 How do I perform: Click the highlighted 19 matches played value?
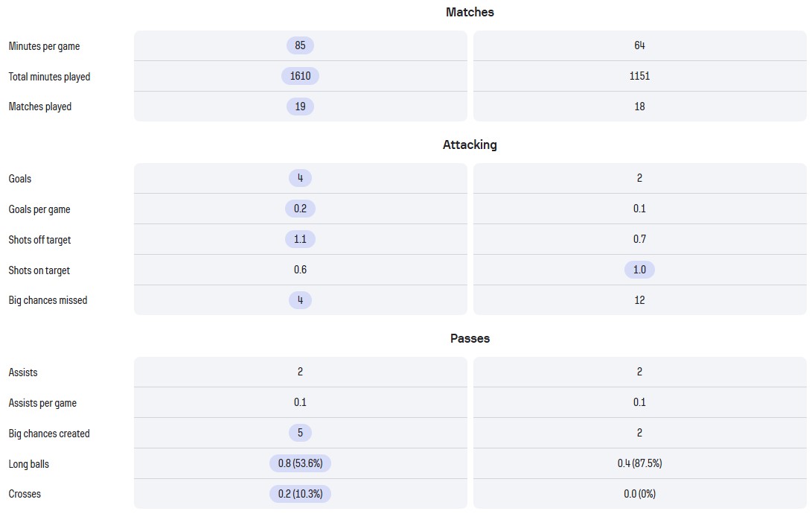pyautogui.click(x=300, y=107)
